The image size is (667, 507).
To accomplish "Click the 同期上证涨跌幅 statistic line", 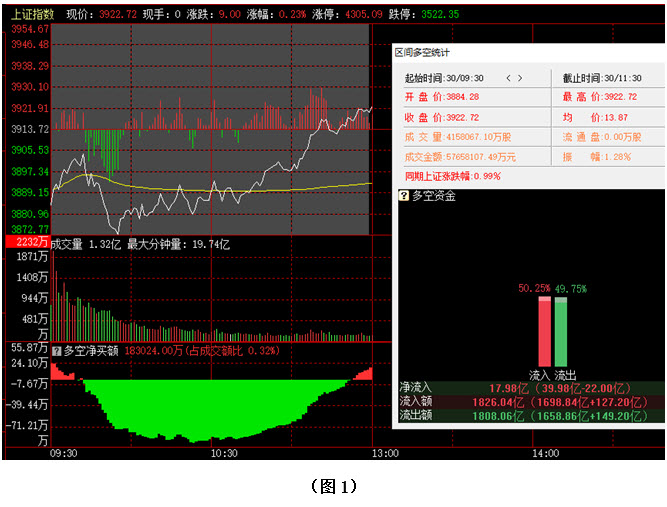I will tap(452, 176).
